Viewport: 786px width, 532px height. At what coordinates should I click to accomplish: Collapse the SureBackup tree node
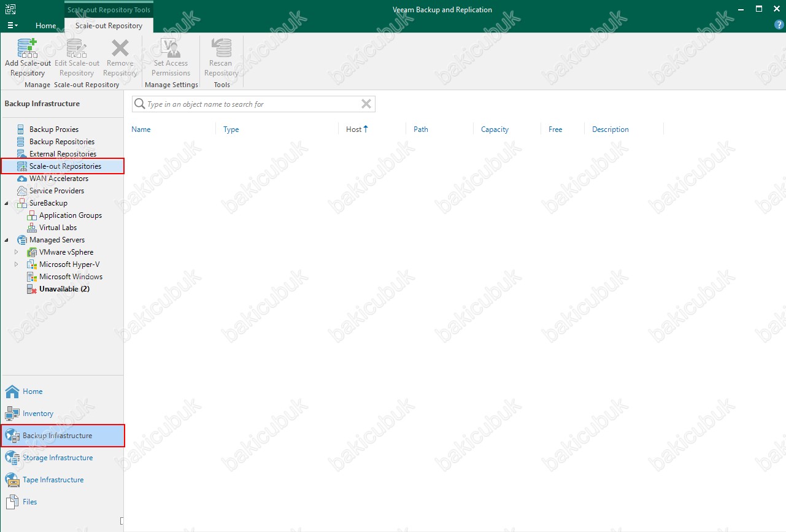[7, 203]
